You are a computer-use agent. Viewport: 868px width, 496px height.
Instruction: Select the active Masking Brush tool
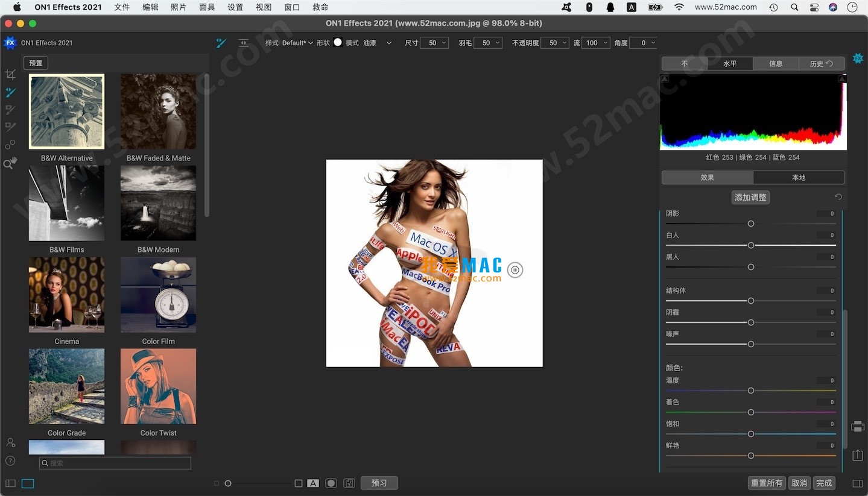click(10, 92)
